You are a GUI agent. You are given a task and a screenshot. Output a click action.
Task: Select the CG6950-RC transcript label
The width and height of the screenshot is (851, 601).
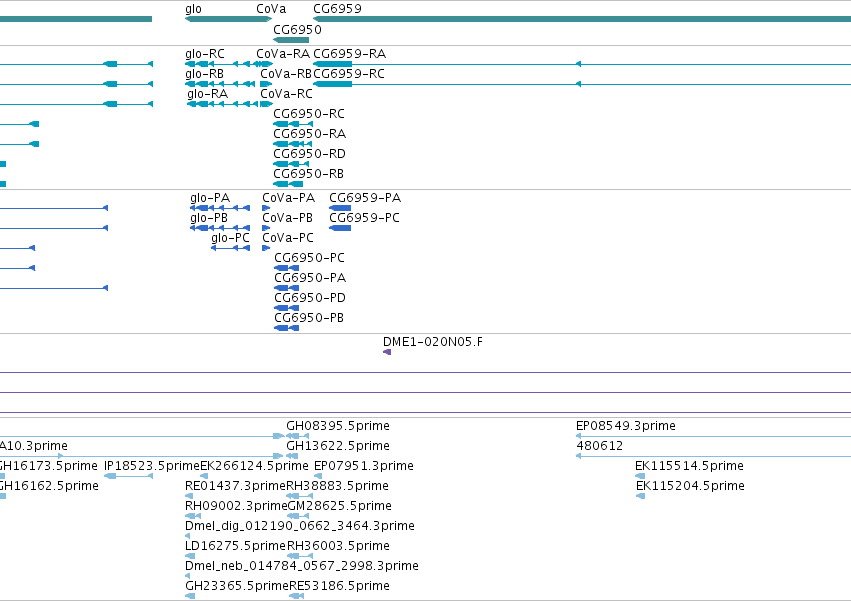tap(309, 114)
